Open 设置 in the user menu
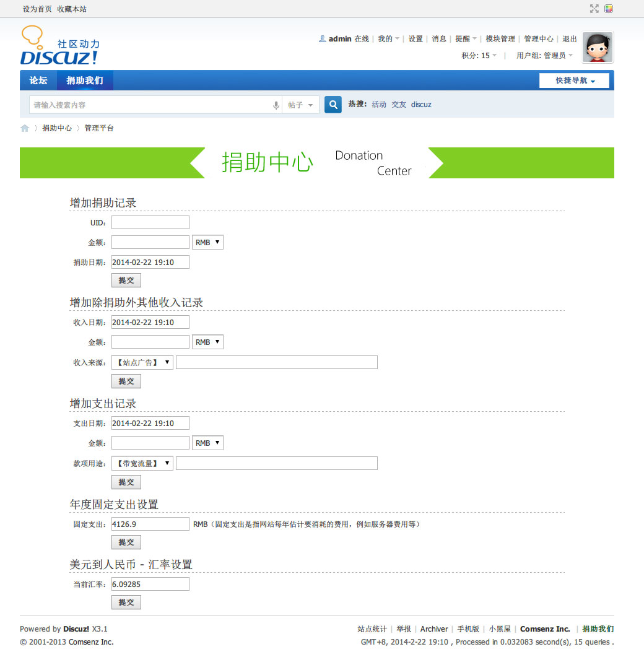Image resolution: width=644 pixels, height=657 pixels. (x=416, y=39)
